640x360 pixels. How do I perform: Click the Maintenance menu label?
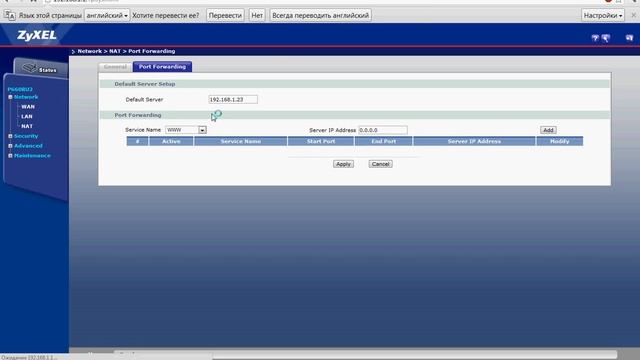click(32, 156)
